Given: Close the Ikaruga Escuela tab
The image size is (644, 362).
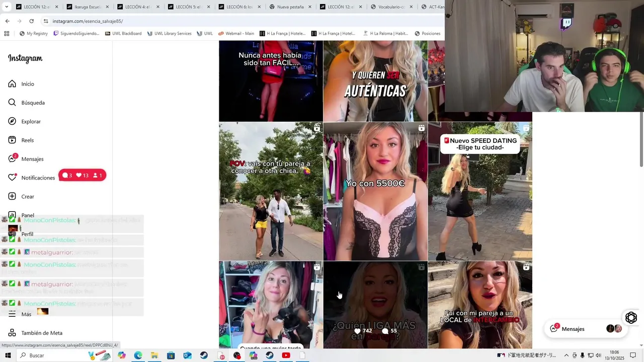Looking at the screenshot, I should pyautogui.click(x=107, y=7).
